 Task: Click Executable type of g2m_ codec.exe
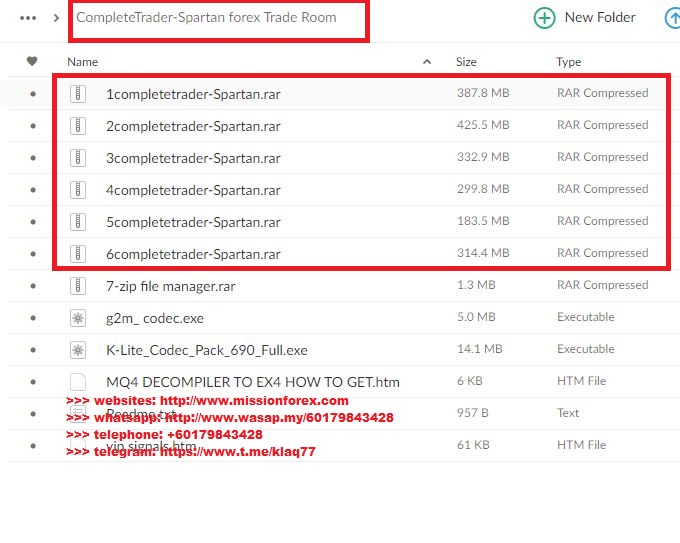(586, 317)
